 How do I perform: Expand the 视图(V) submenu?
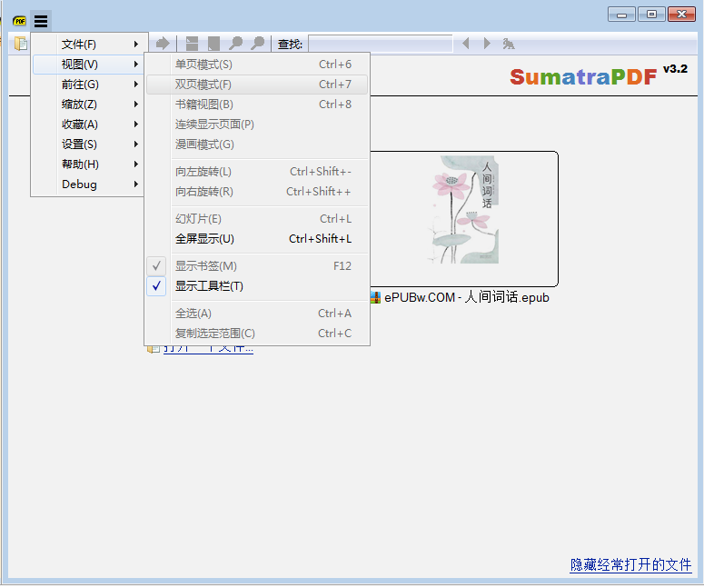pos(87,65)
